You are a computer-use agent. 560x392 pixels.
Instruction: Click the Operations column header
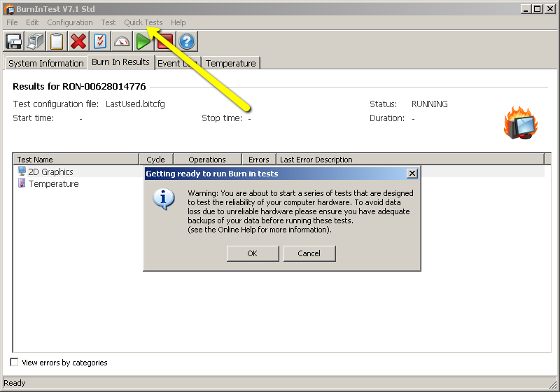(x=207, y=159)
